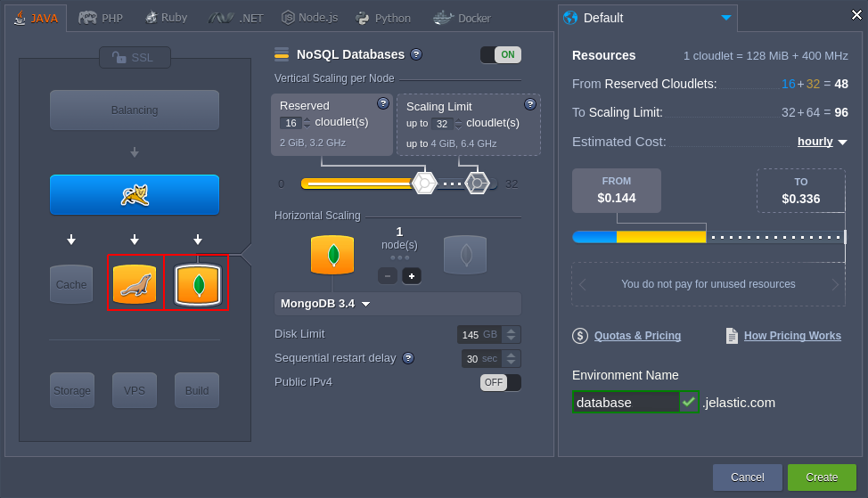The width and height of the screenshot is (868, 498).
Task: Click the FROM $0.144 price box
Action: [616, 191]
